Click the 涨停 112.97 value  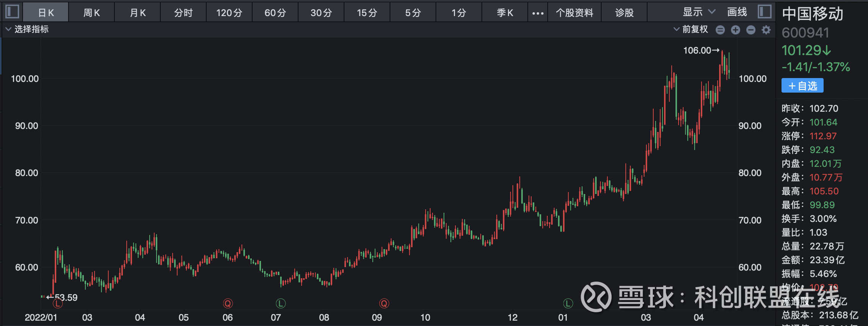point(823,136)
